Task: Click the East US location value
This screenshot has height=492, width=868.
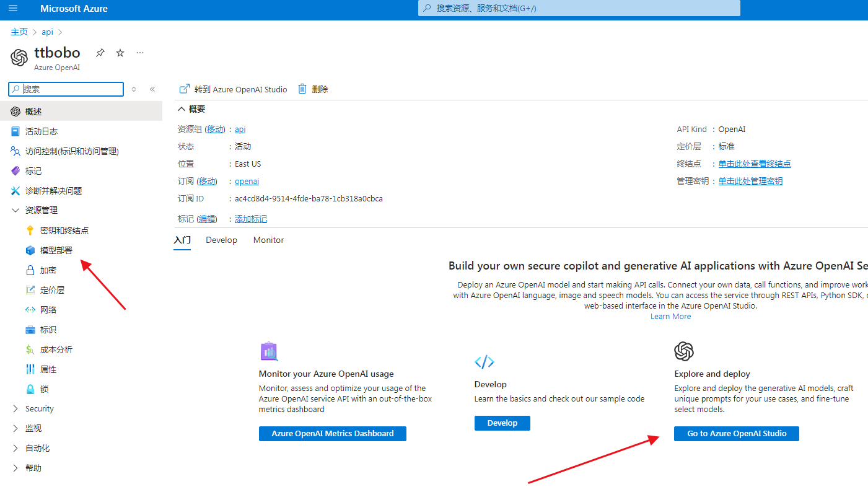Action: [248, 164]
